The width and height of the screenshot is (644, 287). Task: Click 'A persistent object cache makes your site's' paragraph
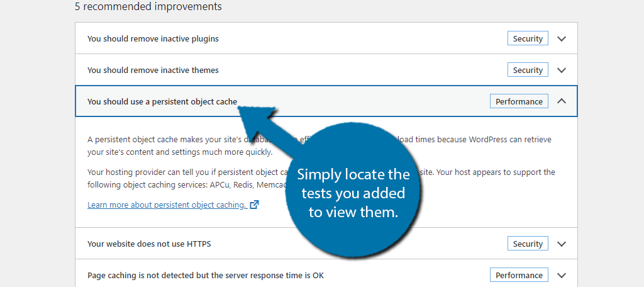point(319,145)
